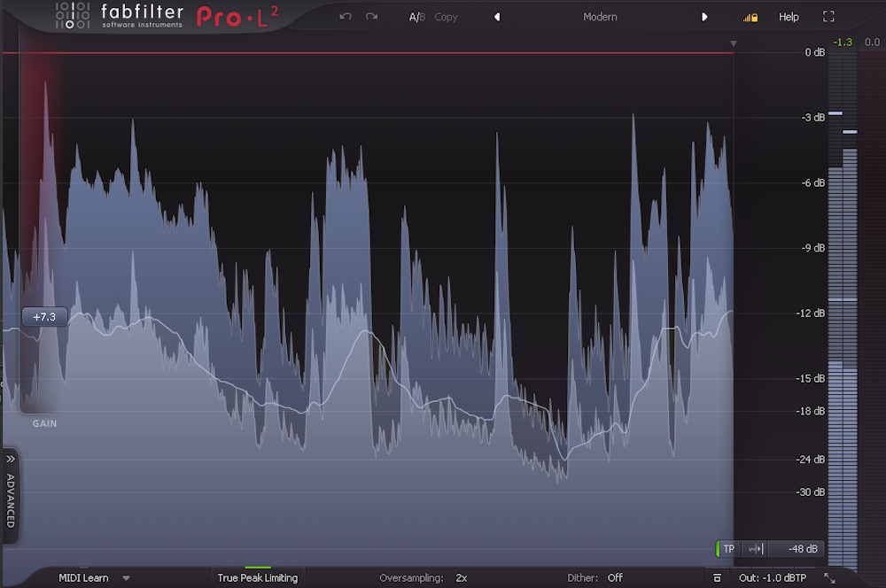Click the compact view icon beside Out
886x588 pixels.
click(717, 578)
